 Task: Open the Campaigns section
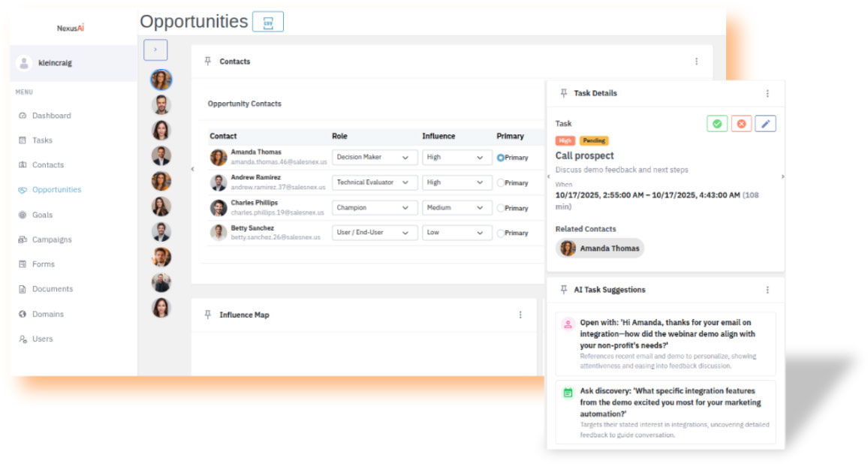coord(53,239)
